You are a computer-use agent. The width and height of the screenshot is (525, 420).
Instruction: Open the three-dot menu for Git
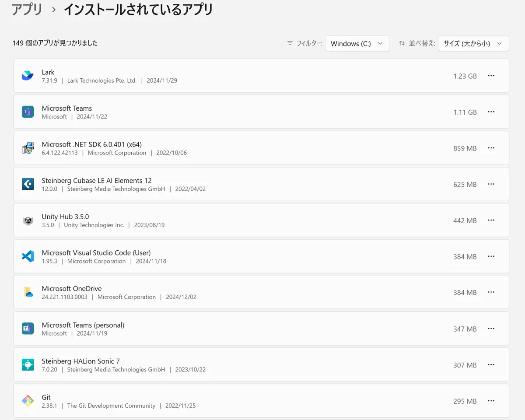491,401
